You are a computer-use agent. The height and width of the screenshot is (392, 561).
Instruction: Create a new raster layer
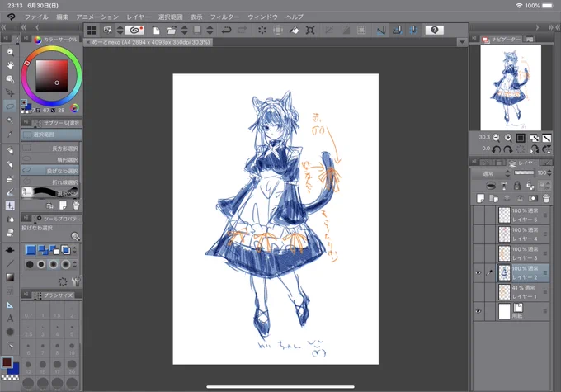click(480, 198)
